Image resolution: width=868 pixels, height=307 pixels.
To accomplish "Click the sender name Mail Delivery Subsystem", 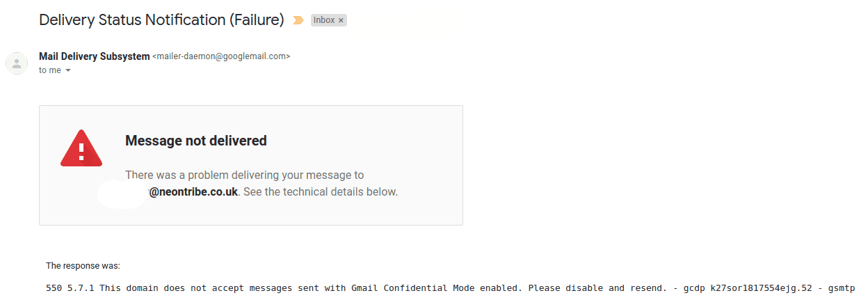I will click(x=94, y=56).
